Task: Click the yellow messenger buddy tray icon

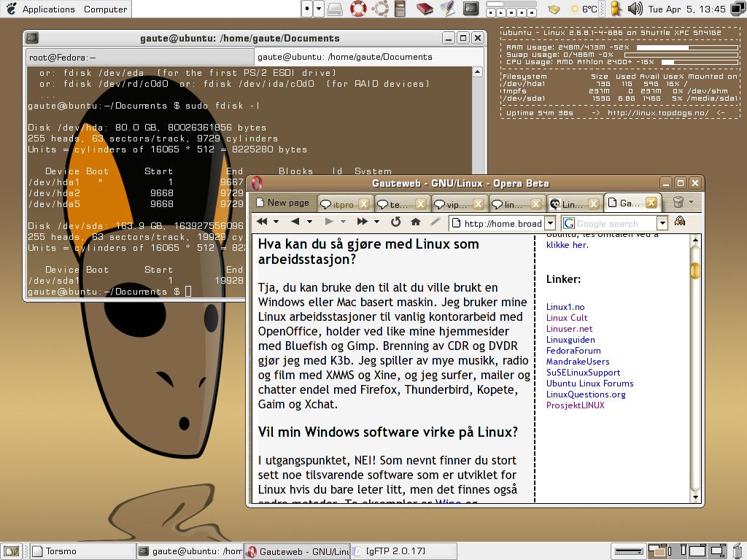Action: pos(615,9)
